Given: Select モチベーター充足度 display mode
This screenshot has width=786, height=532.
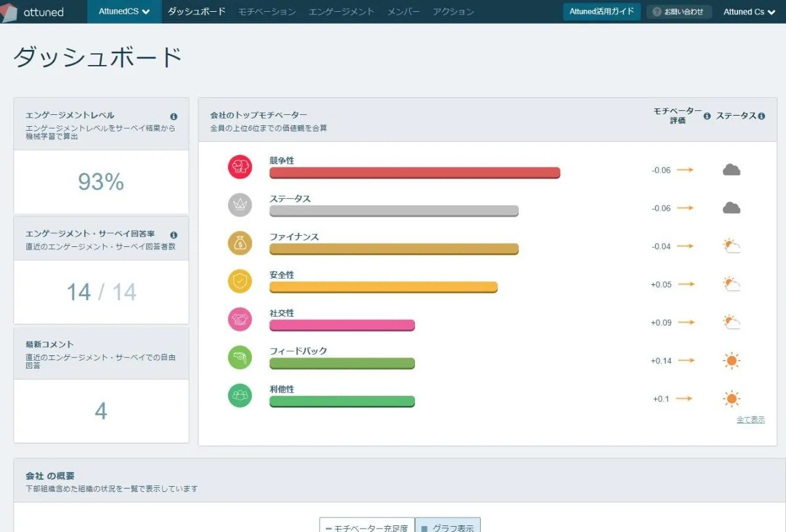Looking at the screenshot, I should click(366, 527).
